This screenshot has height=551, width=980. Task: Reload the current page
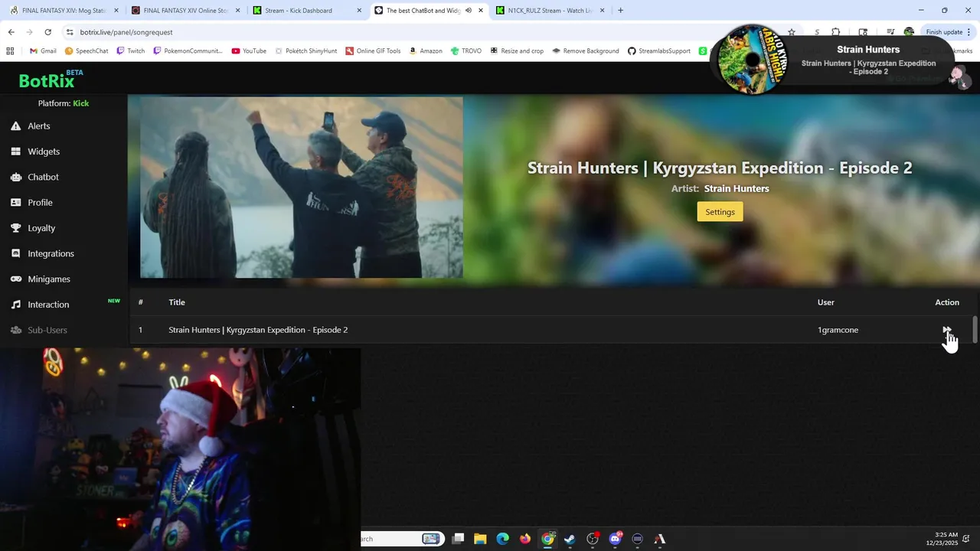click(x=47, y=32)
